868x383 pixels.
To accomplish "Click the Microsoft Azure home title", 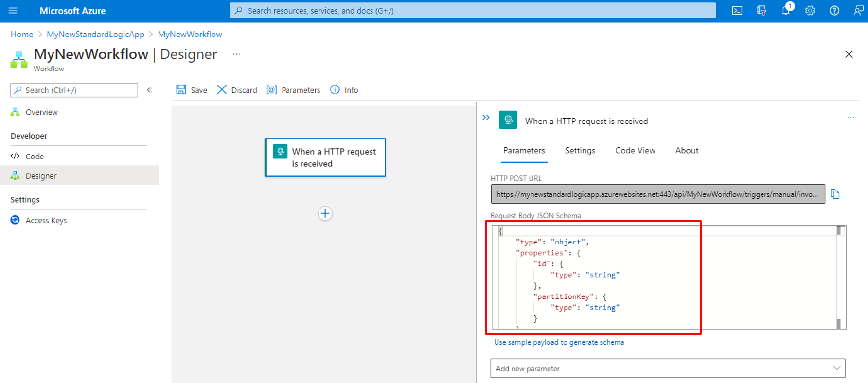I will [x=72, y=11].
